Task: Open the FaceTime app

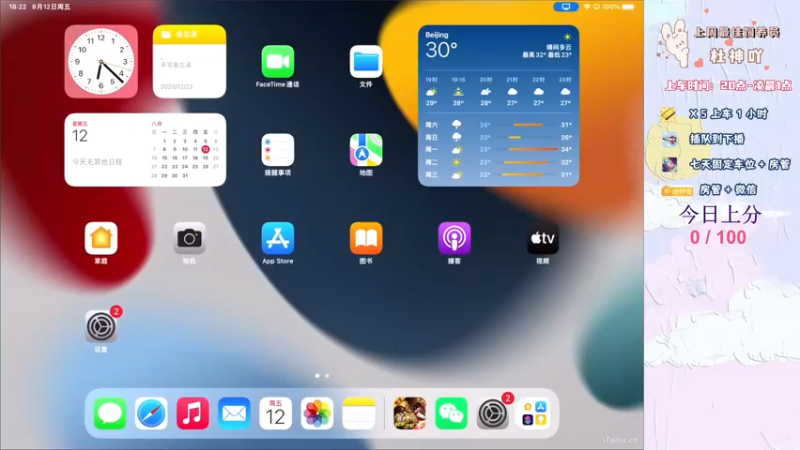Action: 278,62
